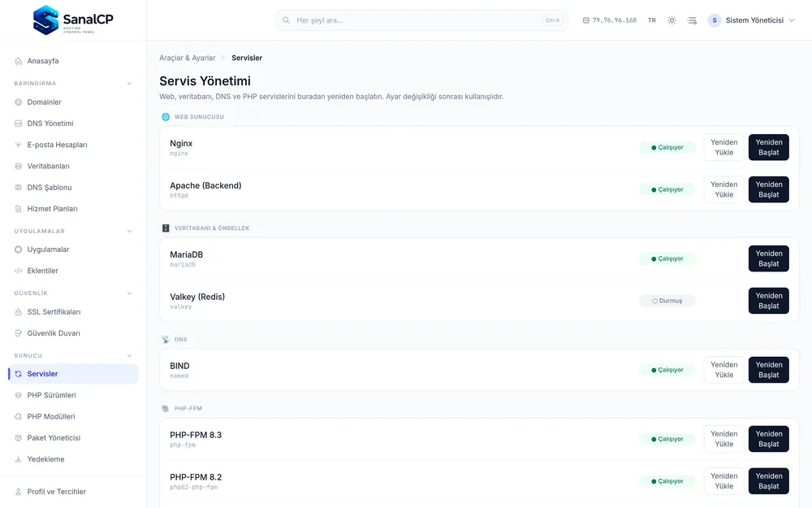Restart the MariaDB service
812x508 pixels.
(768, 258)
